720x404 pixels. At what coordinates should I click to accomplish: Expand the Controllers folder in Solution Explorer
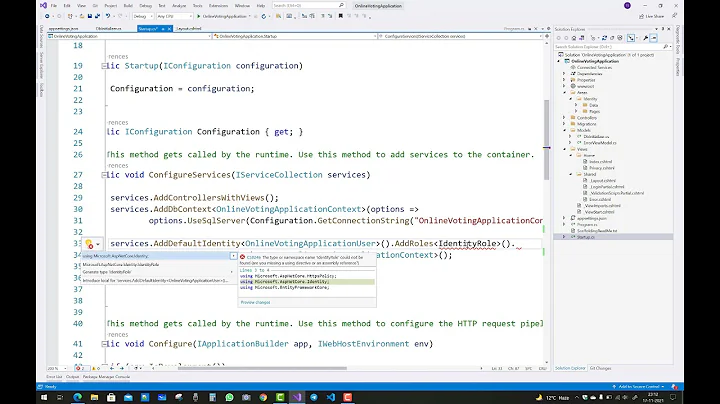564,118
